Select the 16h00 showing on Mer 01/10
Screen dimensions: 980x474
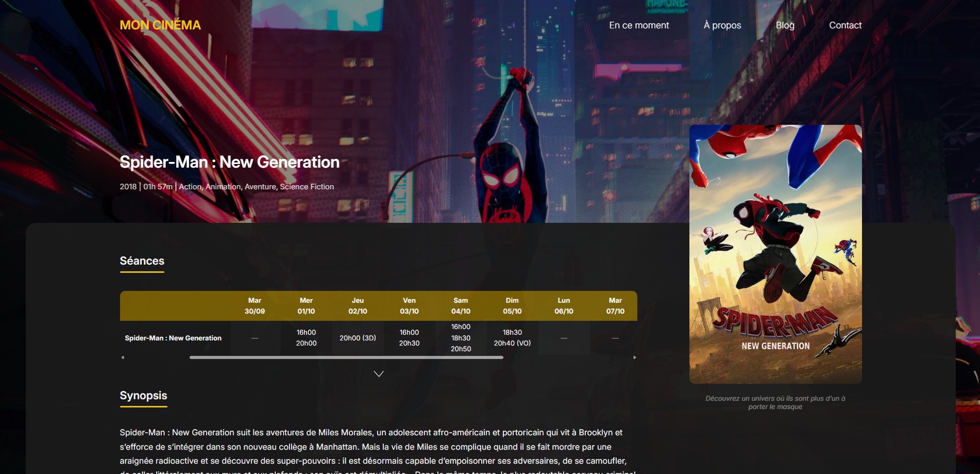(x=306, y=332)
